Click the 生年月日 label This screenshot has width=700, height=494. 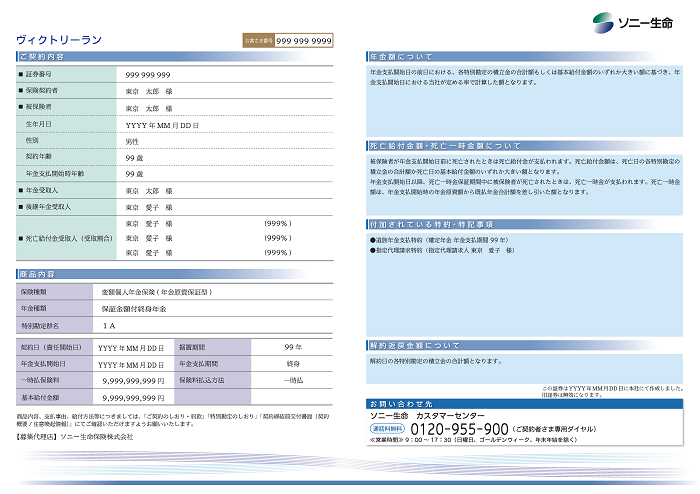38,124
